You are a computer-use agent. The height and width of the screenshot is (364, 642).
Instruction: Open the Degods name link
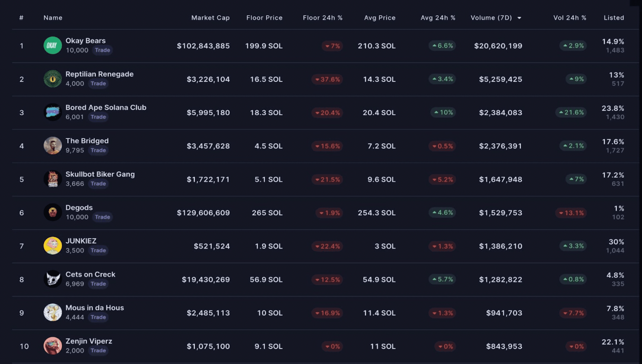coord(79,208)
